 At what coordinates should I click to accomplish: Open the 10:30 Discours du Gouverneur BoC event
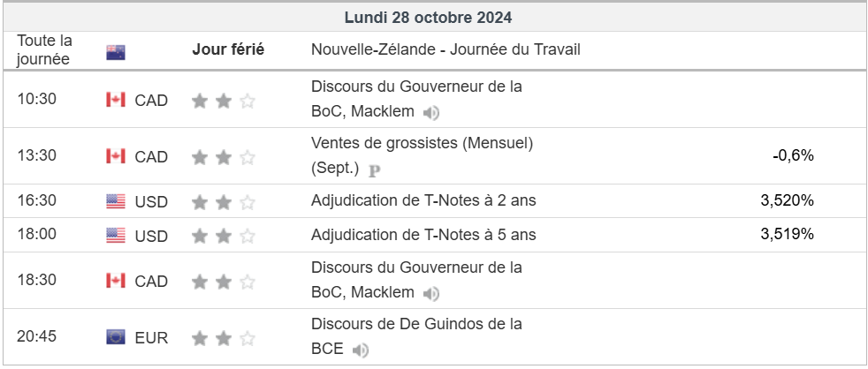tap(416, 100)
